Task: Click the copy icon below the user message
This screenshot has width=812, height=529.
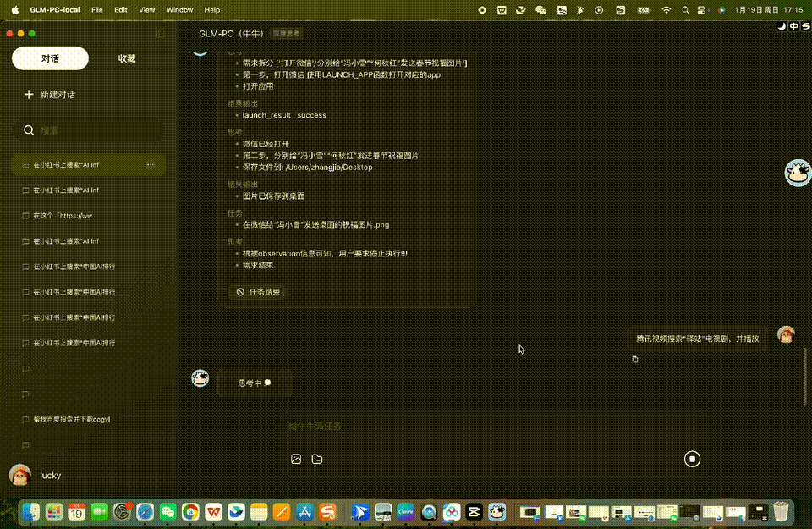Action: pyautogui.click(x=634, y=360)
